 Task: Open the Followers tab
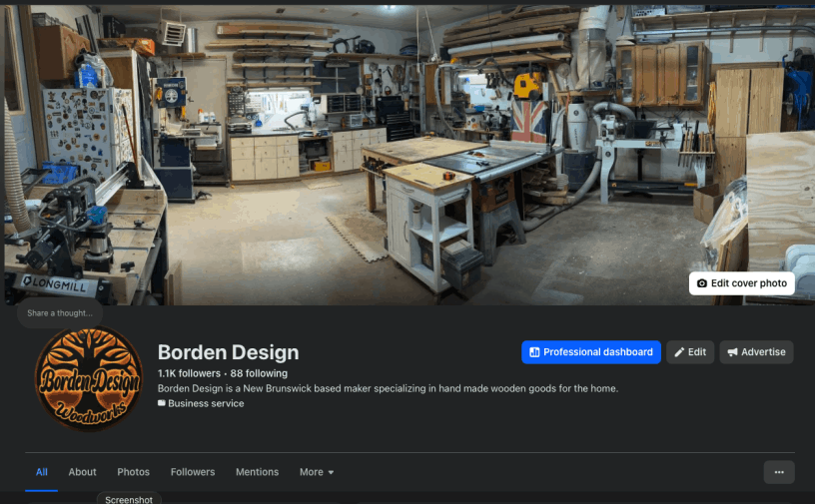pyautogui.click(x=193, y=472)
